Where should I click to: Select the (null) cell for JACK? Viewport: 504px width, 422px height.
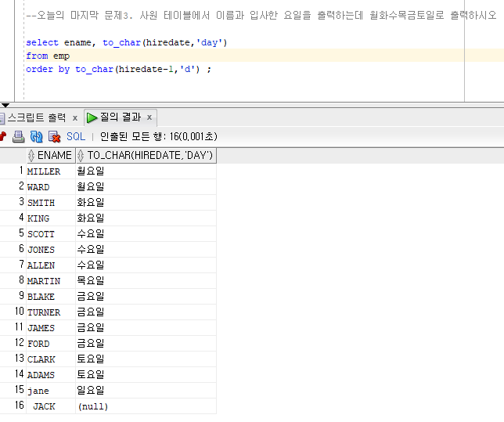(x=92, y=406)
